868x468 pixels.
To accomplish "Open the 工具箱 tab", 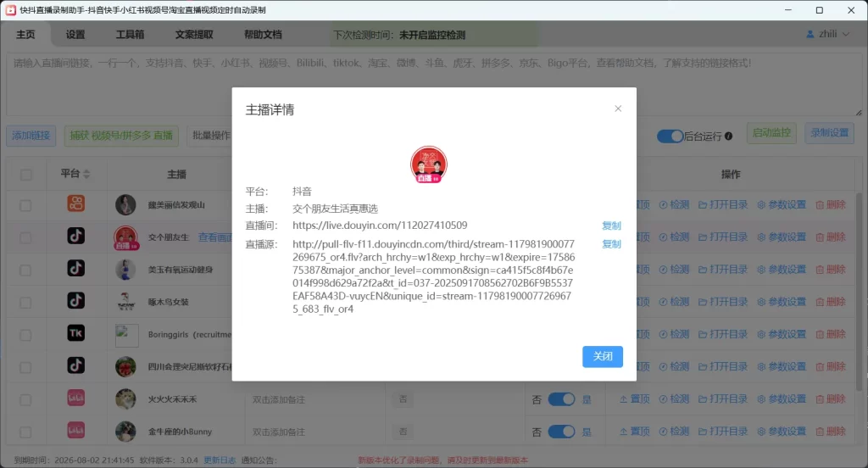I will point(130,35).
